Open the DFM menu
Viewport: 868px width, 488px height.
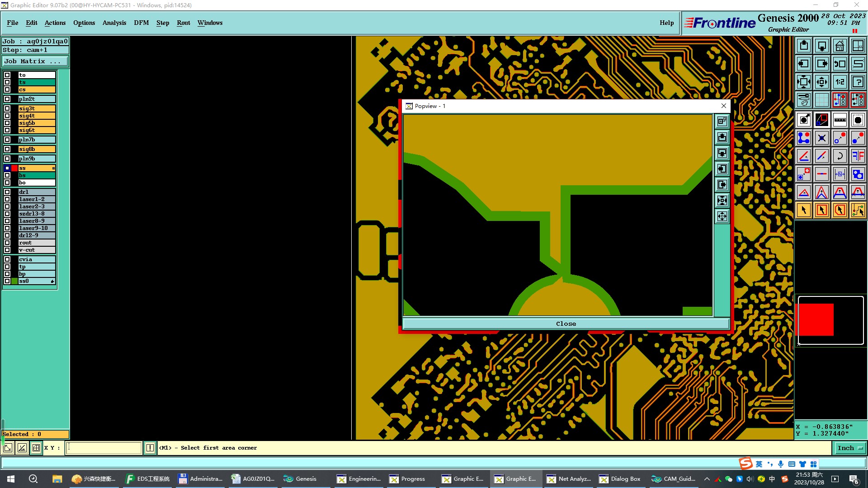click(141, 23)
